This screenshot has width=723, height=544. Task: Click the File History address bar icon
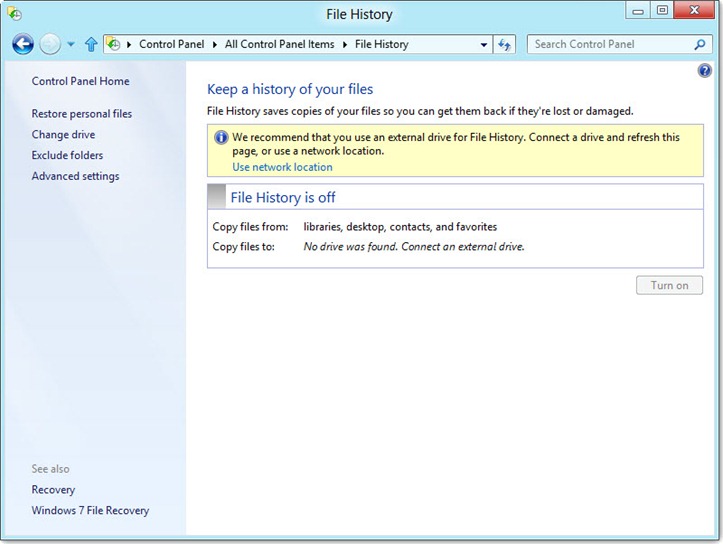tap(113, 44)
